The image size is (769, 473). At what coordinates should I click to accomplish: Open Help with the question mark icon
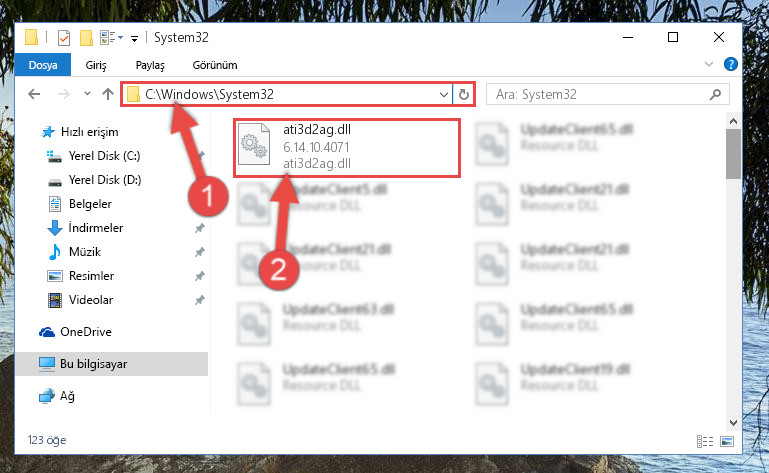click(x=731, y=64)
